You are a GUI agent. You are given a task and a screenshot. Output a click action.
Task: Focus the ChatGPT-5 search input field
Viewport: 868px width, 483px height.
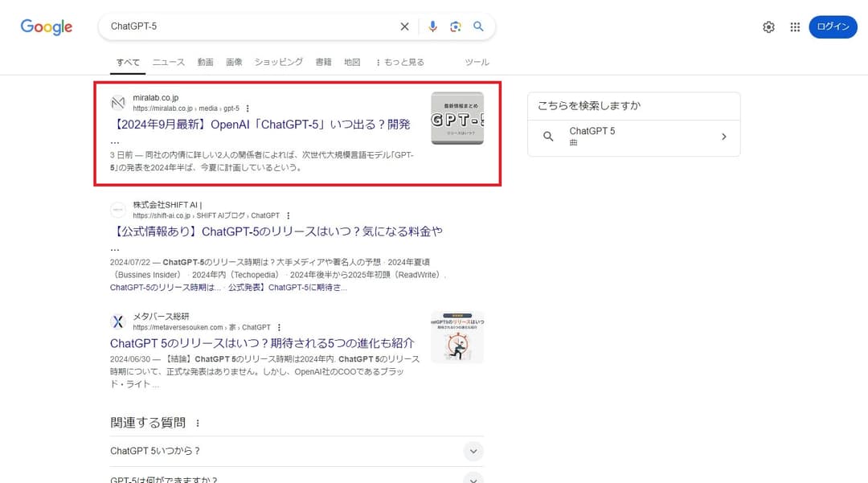point(249,27)
